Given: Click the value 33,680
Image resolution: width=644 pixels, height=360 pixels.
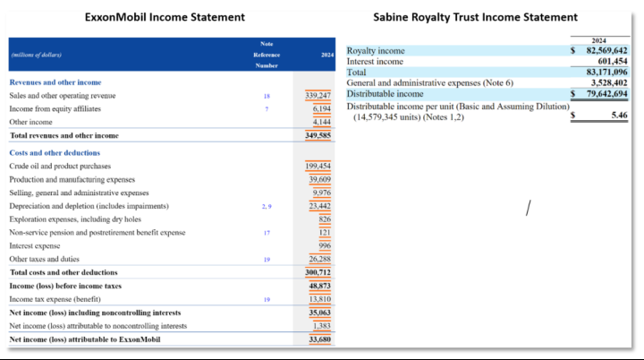Looking at the screenshot, I should click(320, 339).
